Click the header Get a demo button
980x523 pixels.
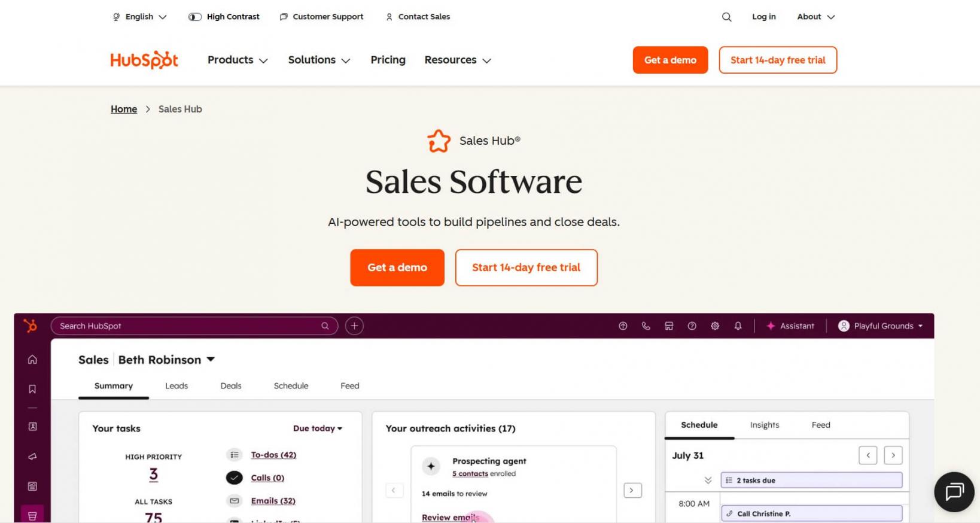(x=670, y=60)
